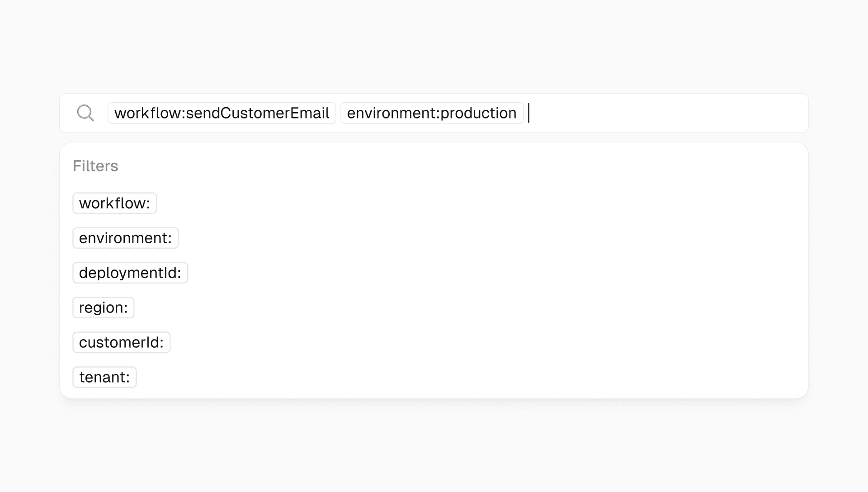
Task: Select the workflow:sendCustomerEmail filter chip
Action: tap(222, 113)
